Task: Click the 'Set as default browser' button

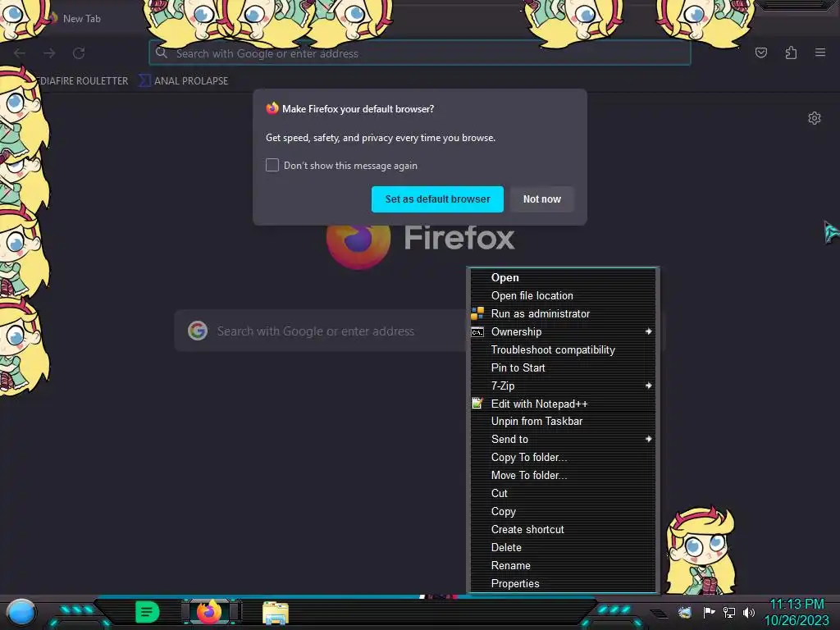Action: point(437,199)
